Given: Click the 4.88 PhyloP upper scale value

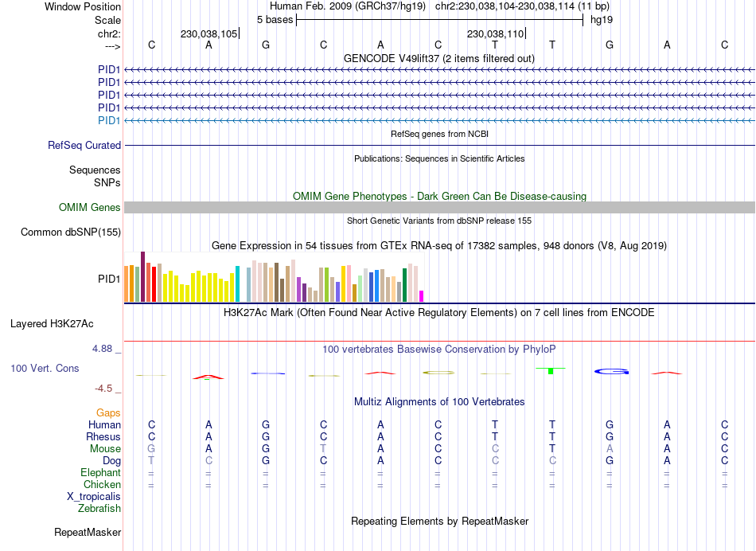Looking at the screenshot, I should (102, 348).
